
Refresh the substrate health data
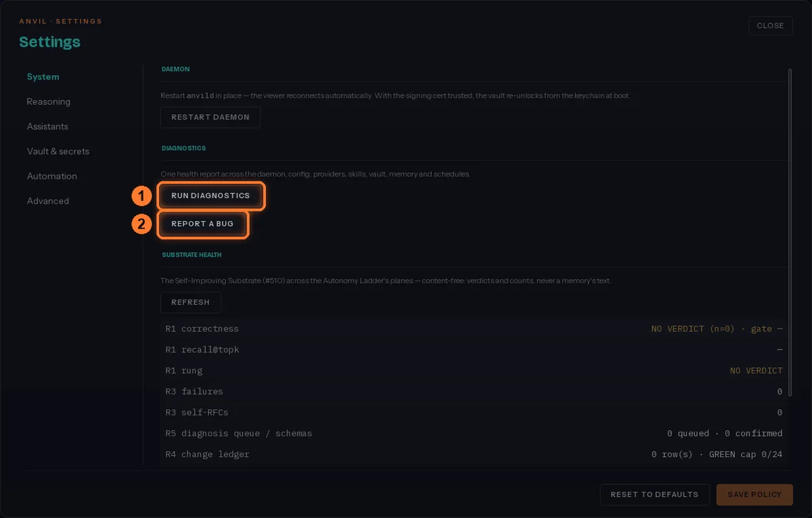pyautogui.click(x=191, y=302)
